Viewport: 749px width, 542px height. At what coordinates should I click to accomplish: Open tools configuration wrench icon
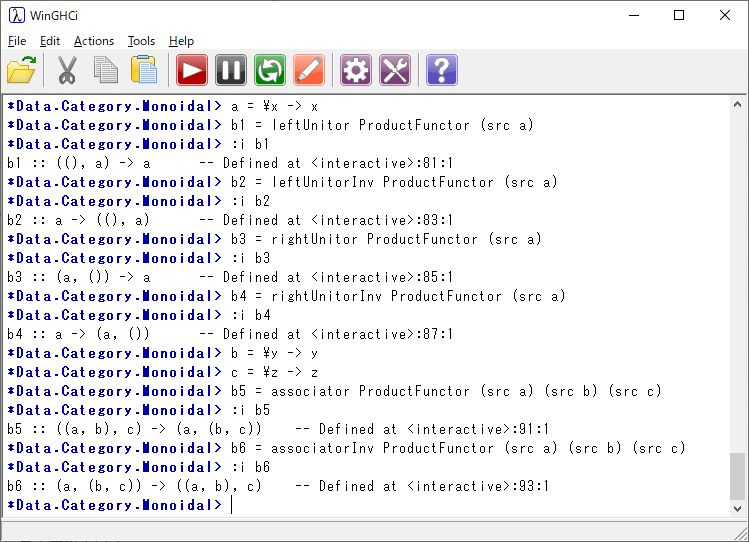click(395, 70)
